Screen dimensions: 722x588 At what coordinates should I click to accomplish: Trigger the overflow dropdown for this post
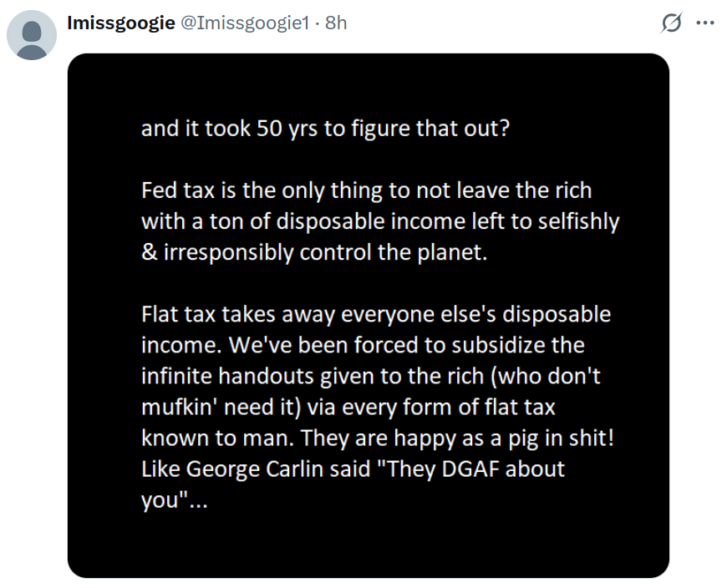tap(706, 23)
